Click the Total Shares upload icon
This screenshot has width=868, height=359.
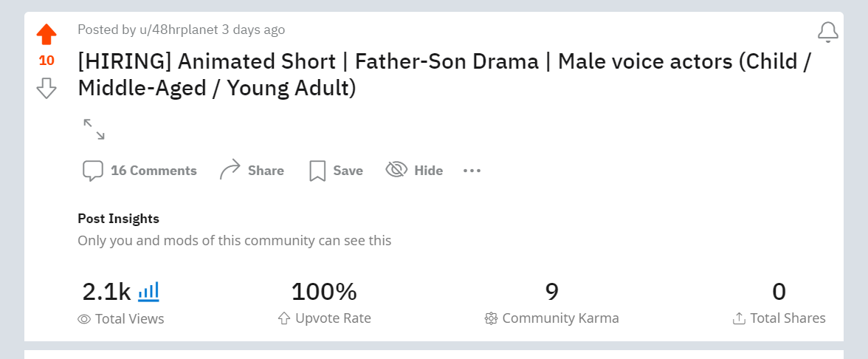[738, 318]
